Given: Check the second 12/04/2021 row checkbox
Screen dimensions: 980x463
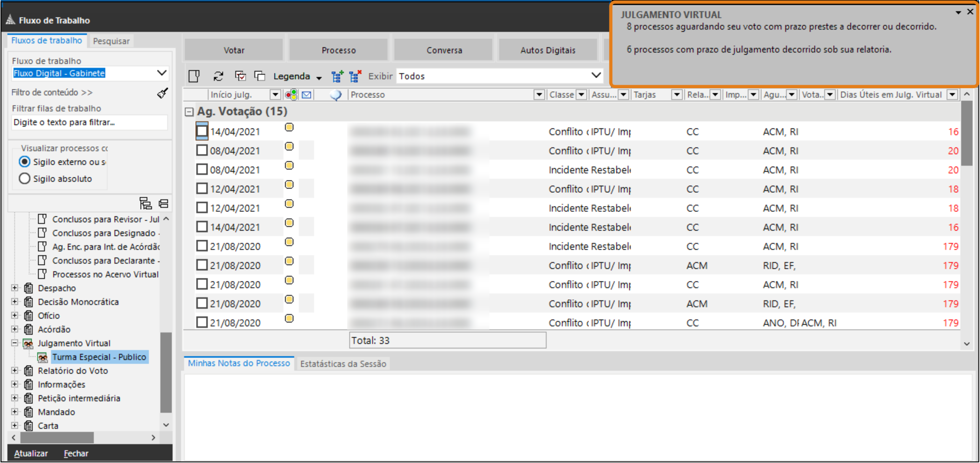Looking at the screenshot, I should [x=202, y=208].
